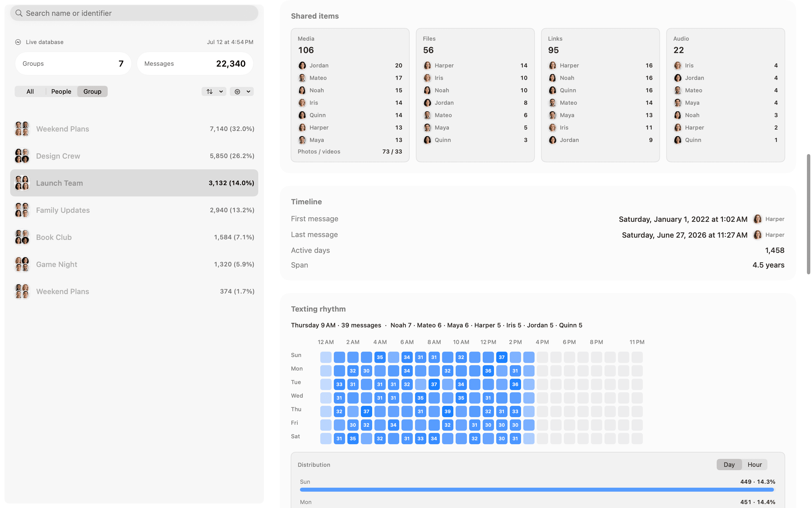Click the Span value 4.5 years

coord(768,265)
